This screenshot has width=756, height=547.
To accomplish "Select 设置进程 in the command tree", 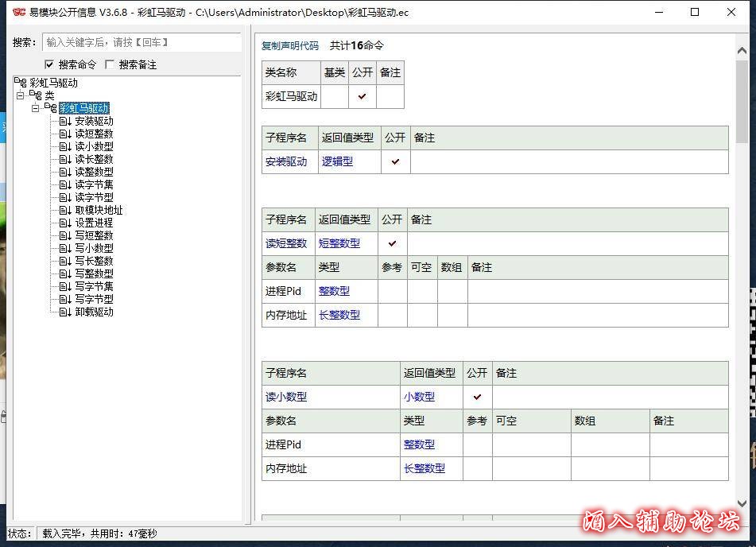I will pos(94,223).
